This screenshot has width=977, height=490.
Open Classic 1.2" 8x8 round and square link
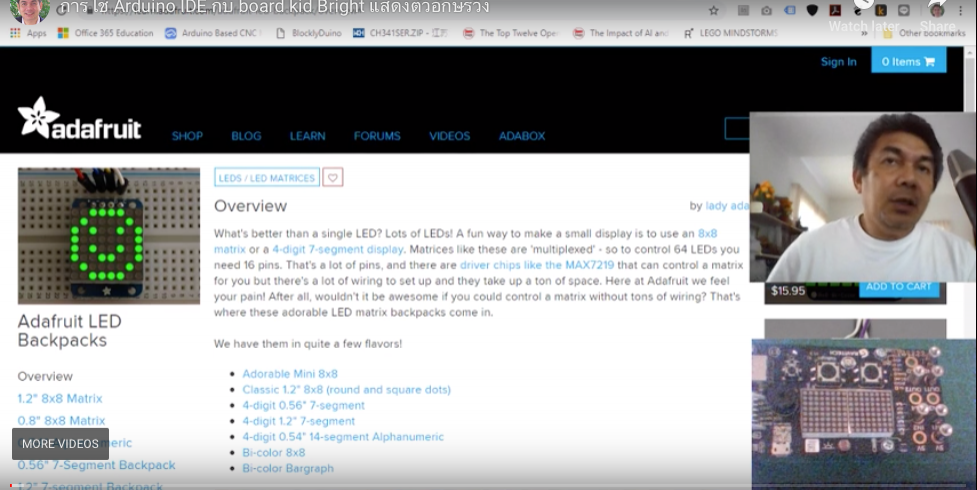click(x=346, y=390)
